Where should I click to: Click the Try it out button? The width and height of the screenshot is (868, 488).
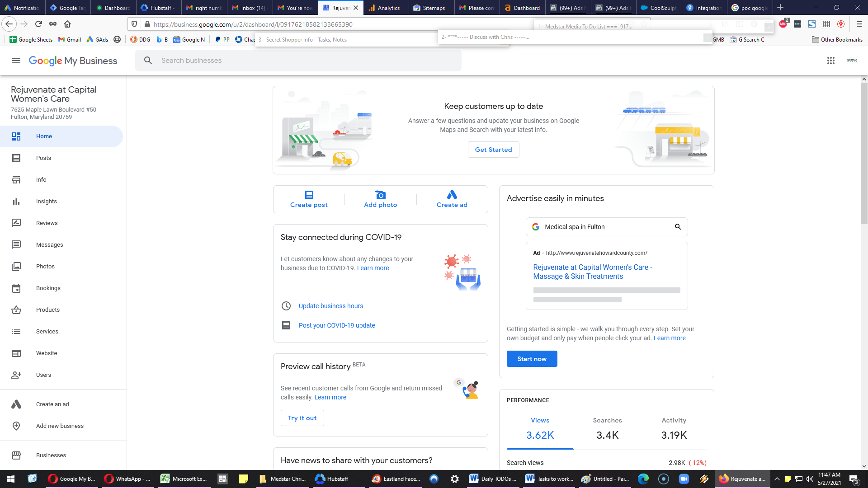[302, 418]
